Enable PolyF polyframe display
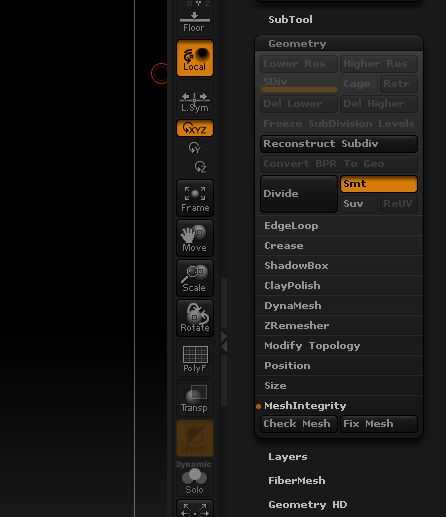The height and width of the screenshot is (517, 446). 195,359
